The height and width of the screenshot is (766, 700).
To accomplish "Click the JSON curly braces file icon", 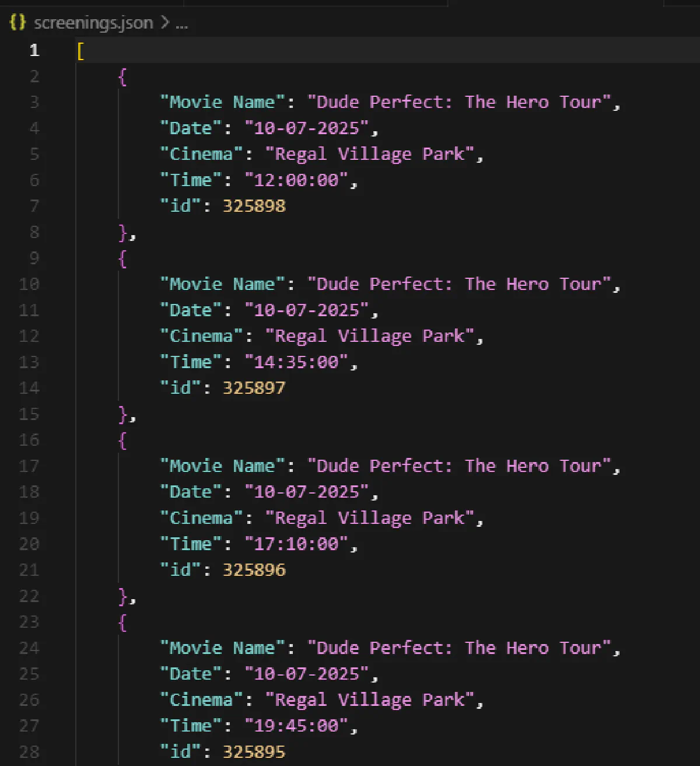I will (16, 23).
